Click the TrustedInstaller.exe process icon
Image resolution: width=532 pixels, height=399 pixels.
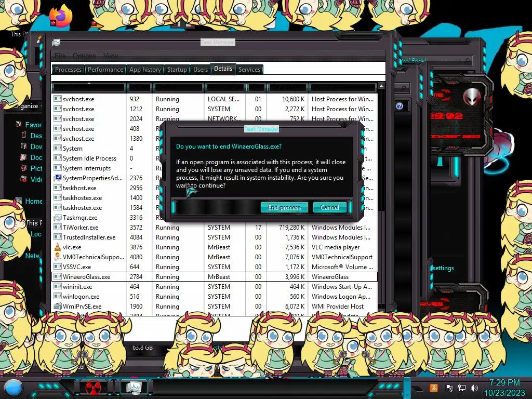click(58, 237)
